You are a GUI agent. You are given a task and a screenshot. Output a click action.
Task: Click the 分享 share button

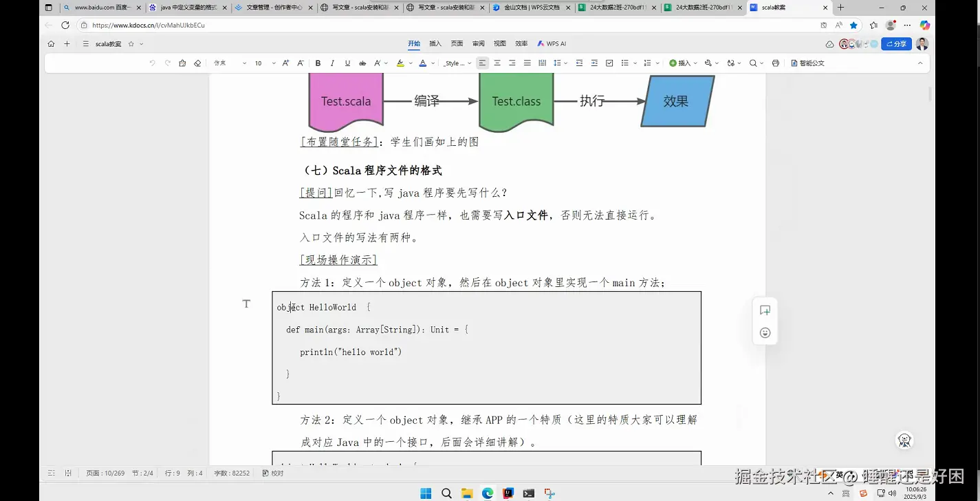tap(895, 43)
